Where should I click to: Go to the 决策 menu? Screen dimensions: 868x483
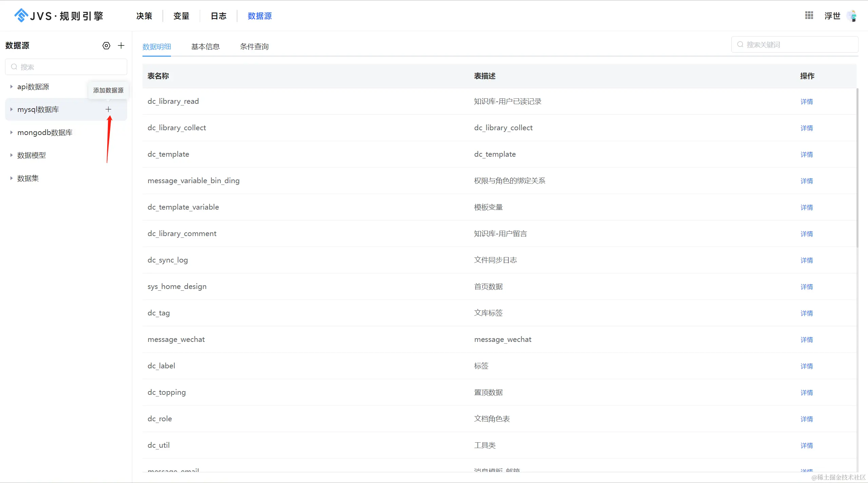coord(144,16)
